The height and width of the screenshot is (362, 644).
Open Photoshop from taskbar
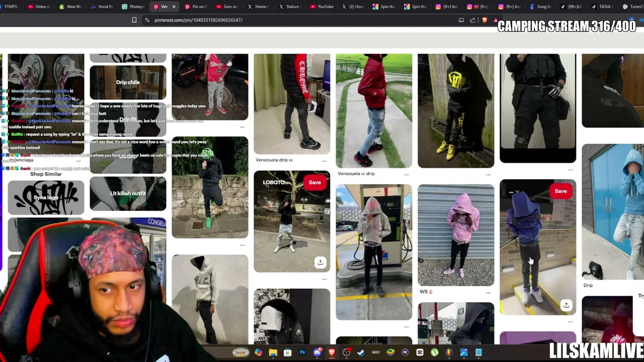point(302,352)
